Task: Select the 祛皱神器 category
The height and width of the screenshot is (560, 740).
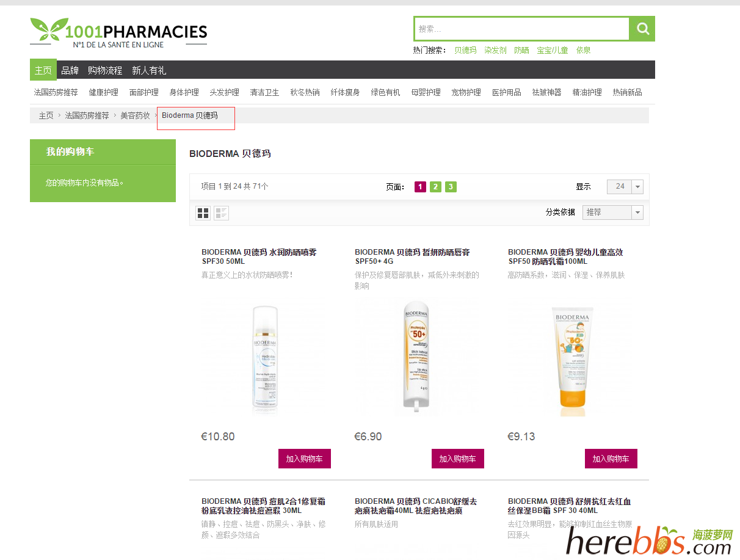Action: click(547, 92)
